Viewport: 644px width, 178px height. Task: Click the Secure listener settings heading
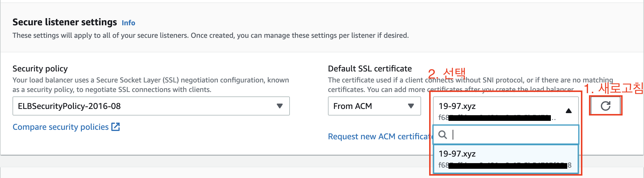click(65, 22)
